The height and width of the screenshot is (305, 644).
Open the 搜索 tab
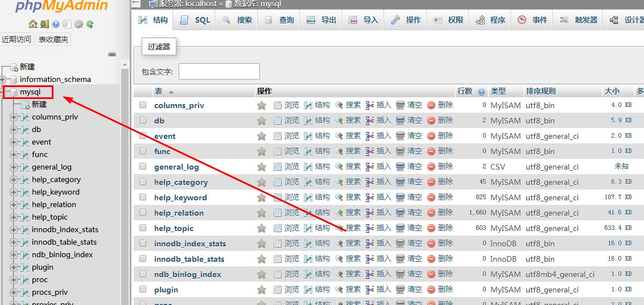(x=237, y=20)
